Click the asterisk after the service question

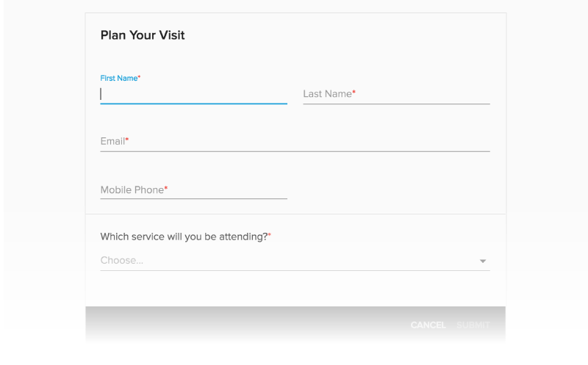point(269,235)
